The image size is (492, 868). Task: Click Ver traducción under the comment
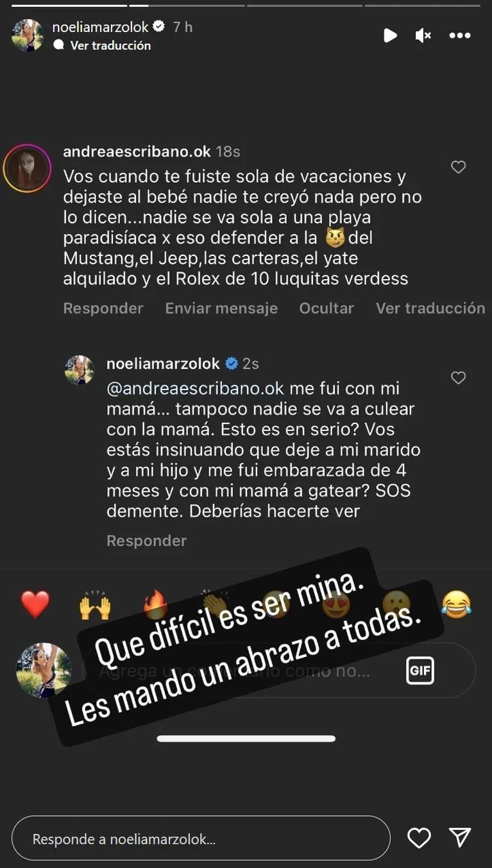coord(430,309)
